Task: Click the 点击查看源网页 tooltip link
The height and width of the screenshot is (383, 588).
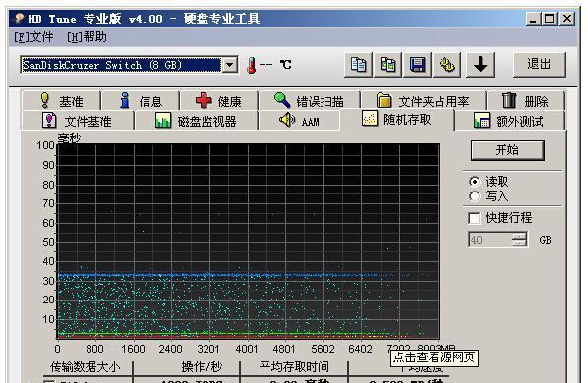Action: [435, 357]
